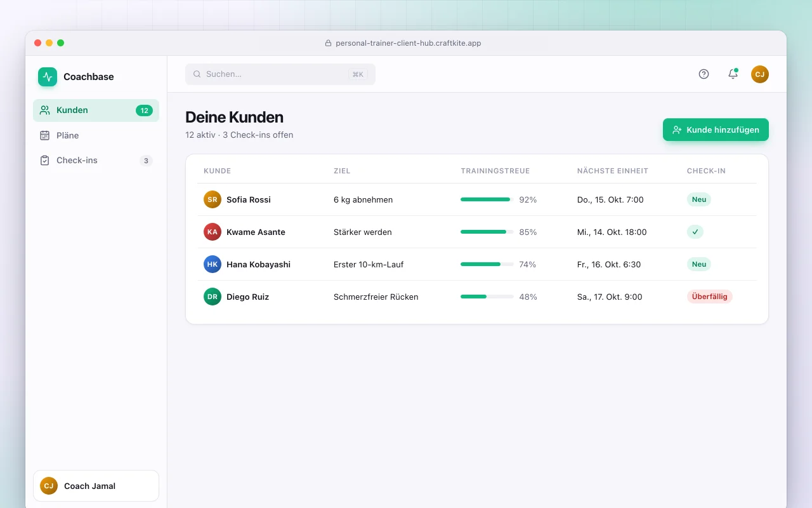This screenshot has height=508, width=812.
Task: Click the Deine Kunden heading
Action: [x=234, y=117]
